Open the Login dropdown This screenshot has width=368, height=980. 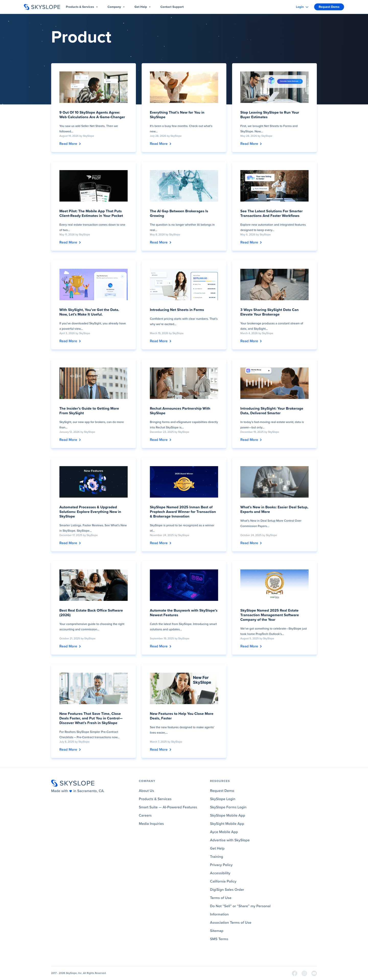pyautogui.click(x=302, y=7)
